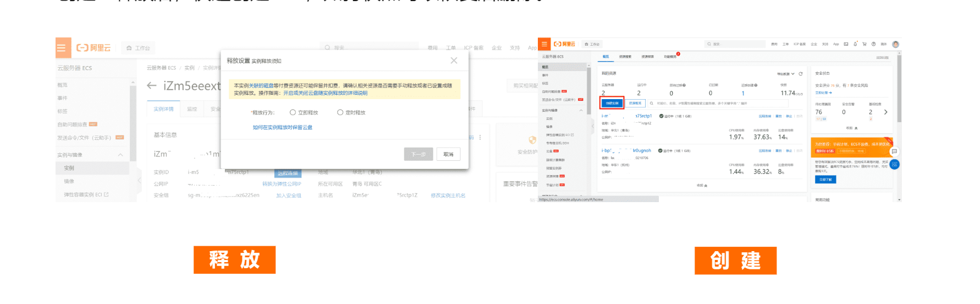
Task: Open user avatar on ECS overview header
Action: pyautogui.click(x=895, y=44)
